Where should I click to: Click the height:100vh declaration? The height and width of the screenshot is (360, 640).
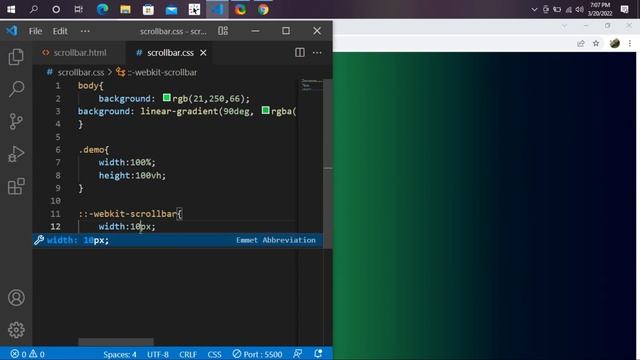(132, 176)
